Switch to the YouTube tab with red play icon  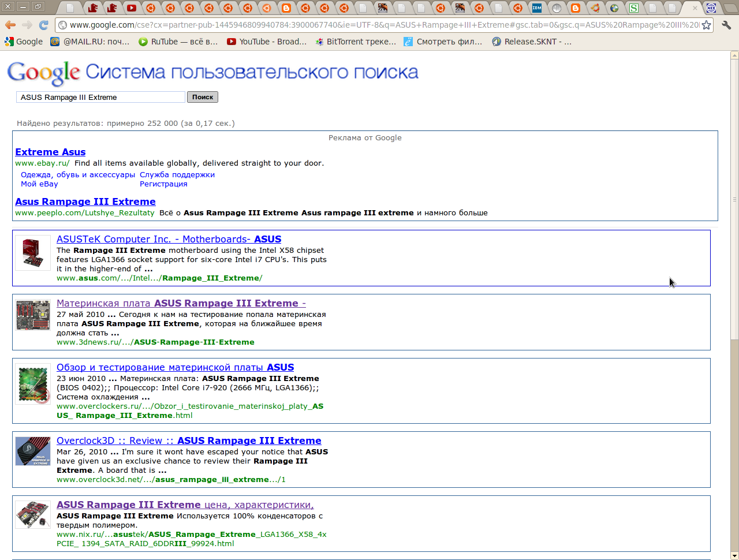pyautogui.click(x=131, y=8)
